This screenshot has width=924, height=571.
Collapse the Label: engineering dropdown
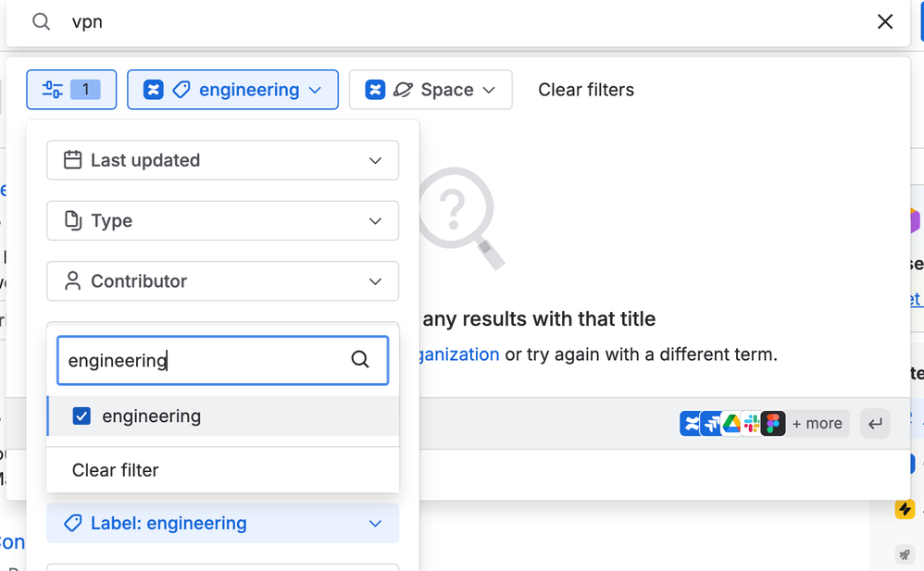tap(222, 524)
